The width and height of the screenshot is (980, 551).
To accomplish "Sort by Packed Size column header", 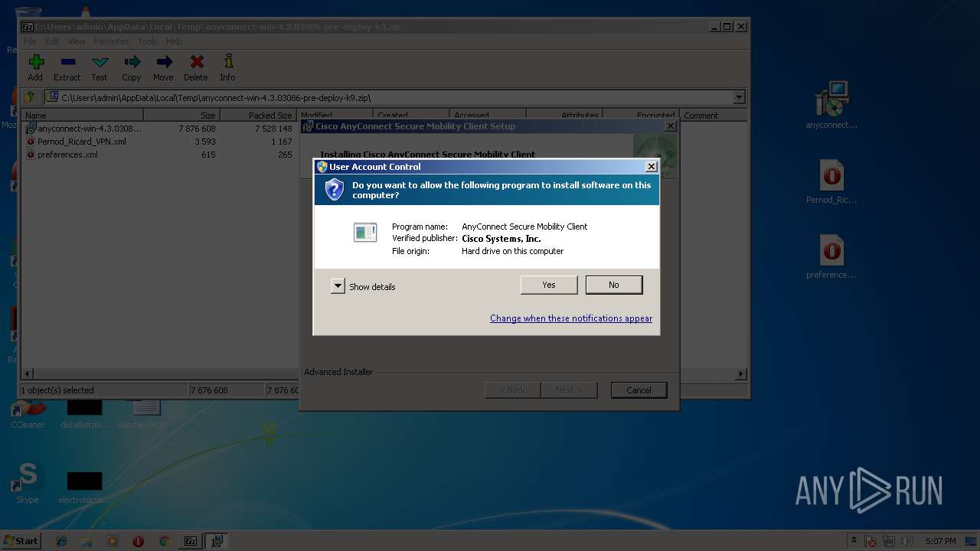I will pos(258,116).
